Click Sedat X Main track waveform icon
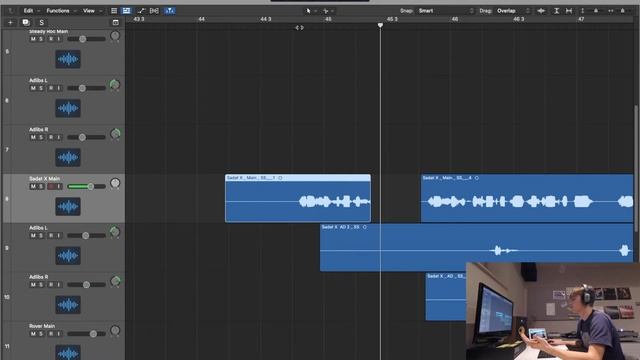Image resolution: width=640 pixels, height=360 pixels. point(68,207)
